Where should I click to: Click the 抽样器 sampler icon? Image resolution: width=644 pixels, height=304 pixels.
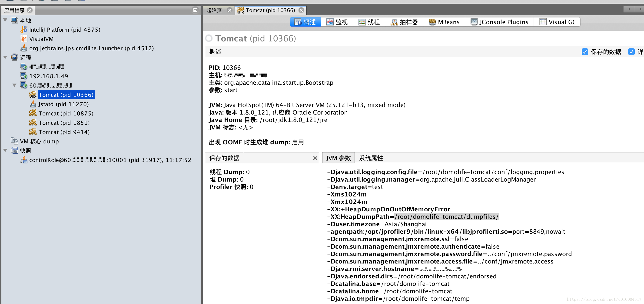(394, 22)
